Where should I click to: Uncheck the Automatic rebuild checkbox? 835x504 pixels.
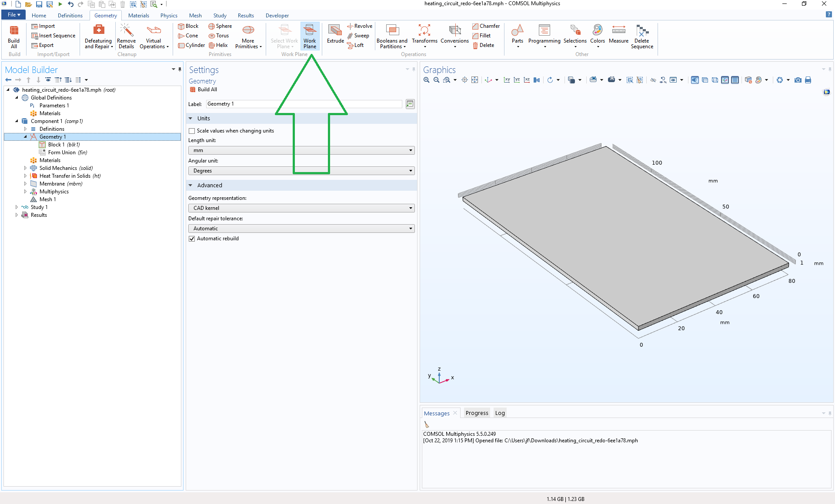tap(192, 239)
